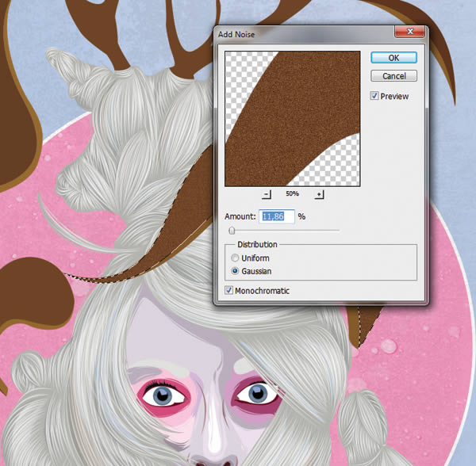Image resolution: width=476 pixels, height=466 pixels.
Task: Click the Amount slider handle
Action: (x=232, y=231)
